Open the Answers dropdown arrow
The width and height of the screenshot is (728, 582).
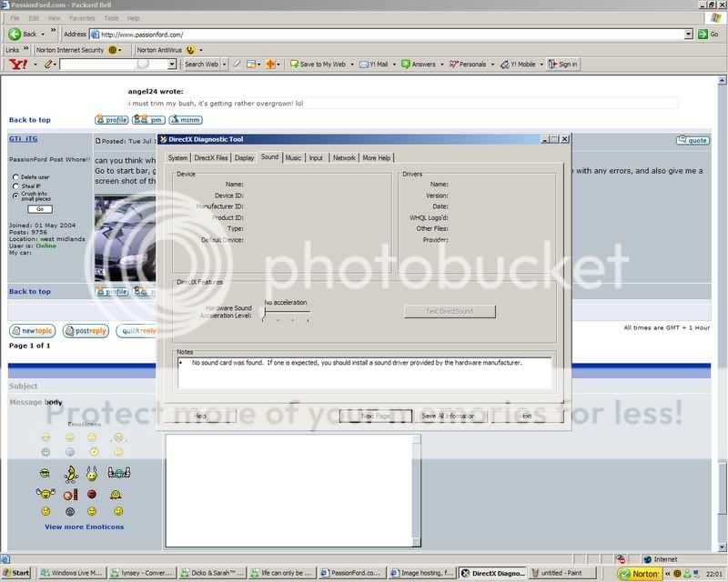click(x=442, y=64)
